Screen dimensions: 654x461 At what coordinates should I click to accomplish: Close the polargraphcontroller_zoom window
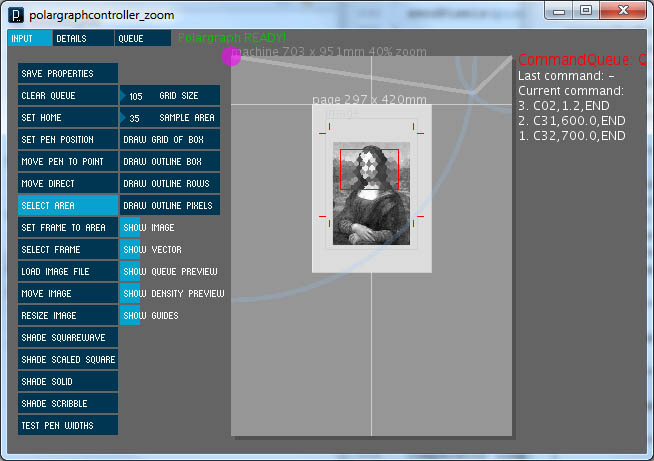pos(623,10)
